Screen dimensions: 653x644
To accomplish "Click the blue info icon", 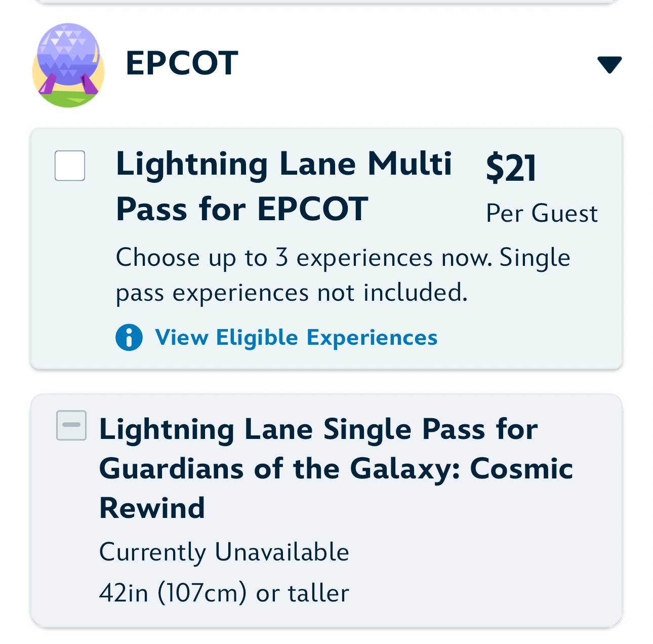I will (129, 337).
